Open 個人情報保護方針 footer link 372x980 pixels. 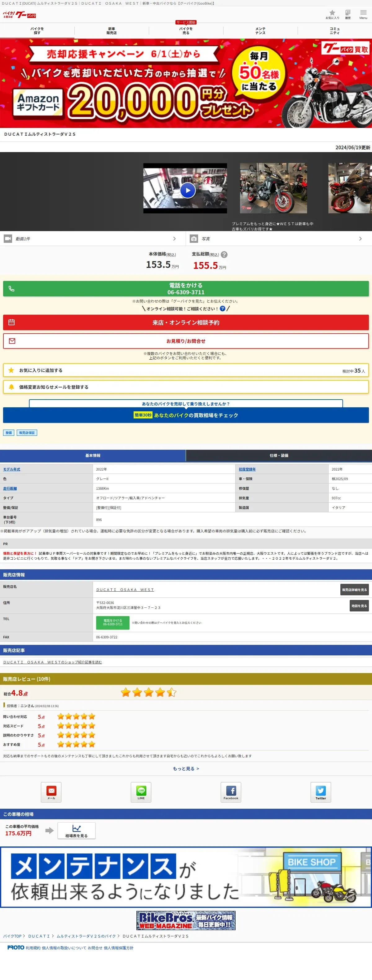point(118,948)
